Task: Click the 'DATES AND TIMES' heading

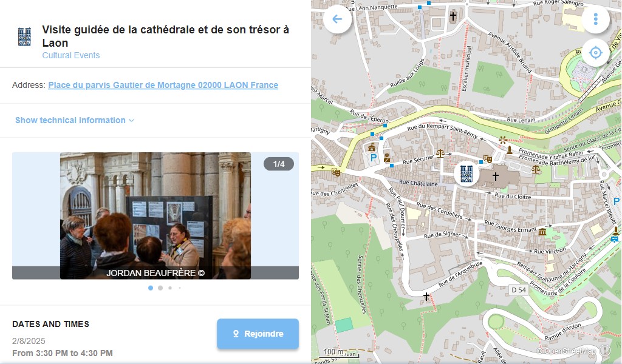Action: tap(51, 324)
